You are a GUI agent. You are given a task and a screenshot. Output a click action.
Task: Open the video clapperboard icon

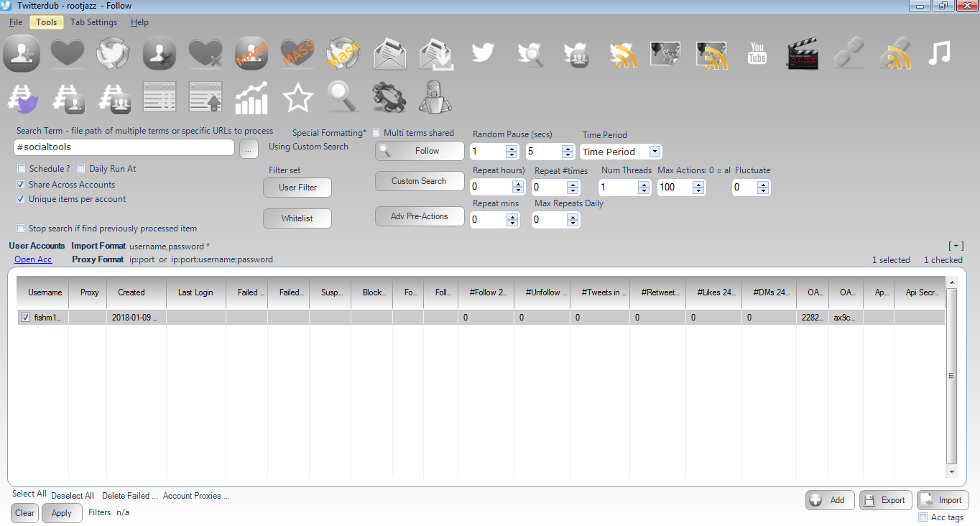tap(803, 53)
